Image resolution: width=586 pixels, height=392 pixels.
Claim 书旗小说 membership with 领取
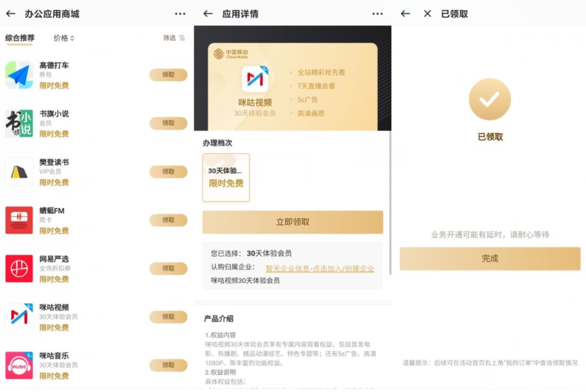coord(168,123)
